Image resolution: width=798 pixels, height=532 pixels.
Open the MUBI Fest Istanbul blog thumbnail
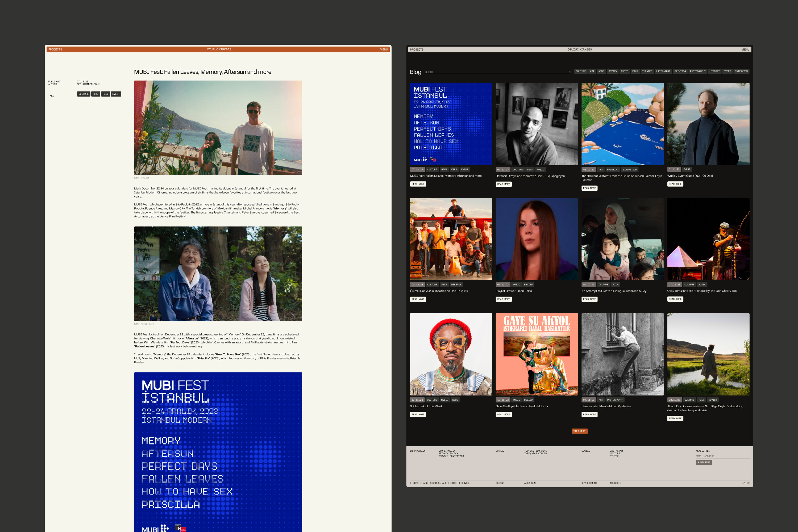click(x=451, y=124)
